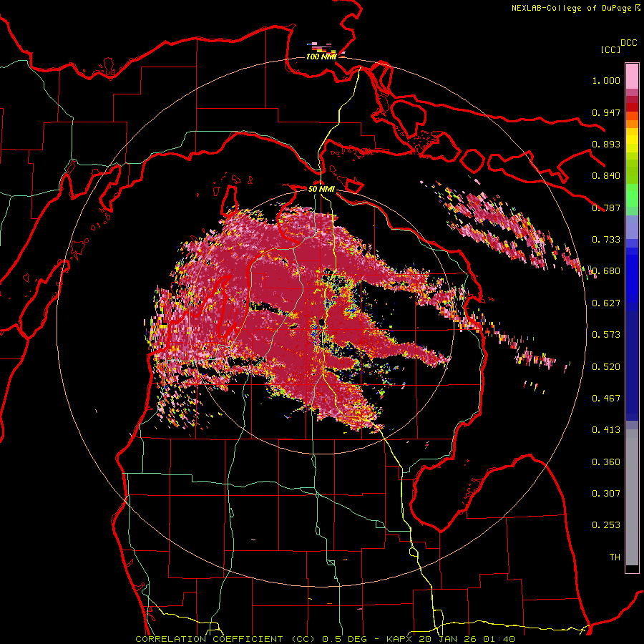Pick the light pink color bar segment
Screen dimensions: 644x644
(632, 76)
